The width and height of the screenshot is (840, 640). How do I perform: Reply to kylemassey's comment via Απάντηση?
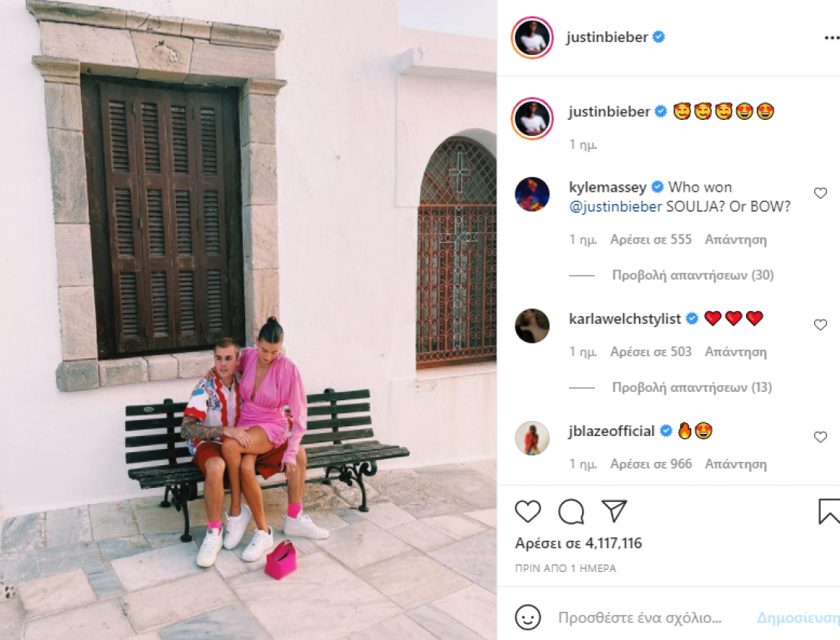tap(735, 240)
